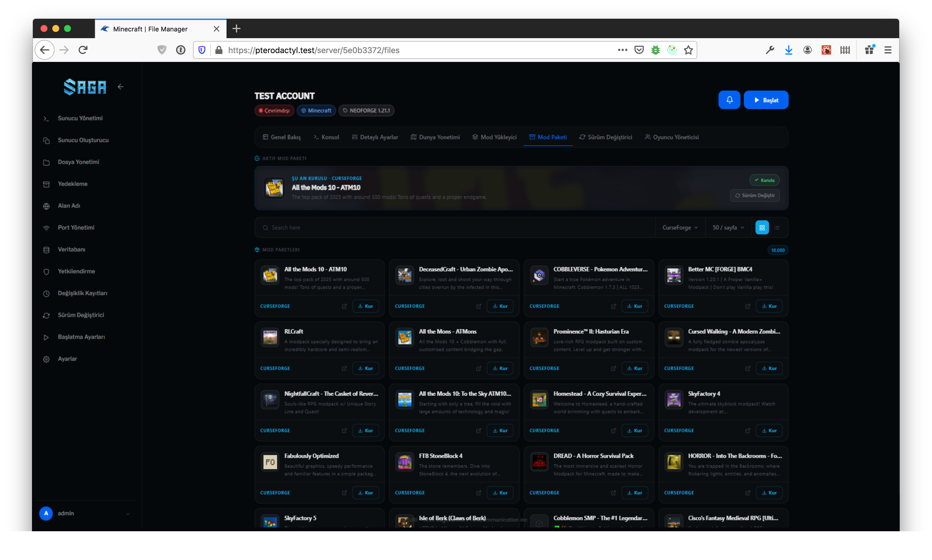Close the Minecraft File Manager tab
The height and width of the screenshot is (560, 932).
point(216,29)
